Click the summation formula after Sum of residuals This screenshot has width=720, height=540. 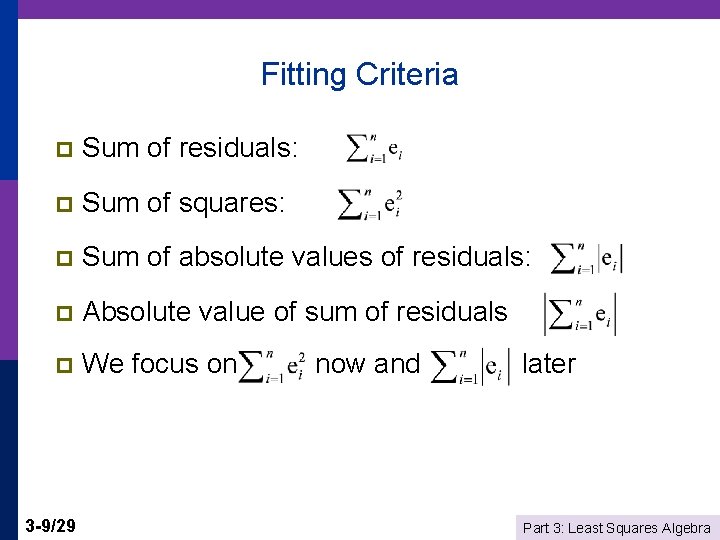(x=374, y=149)
